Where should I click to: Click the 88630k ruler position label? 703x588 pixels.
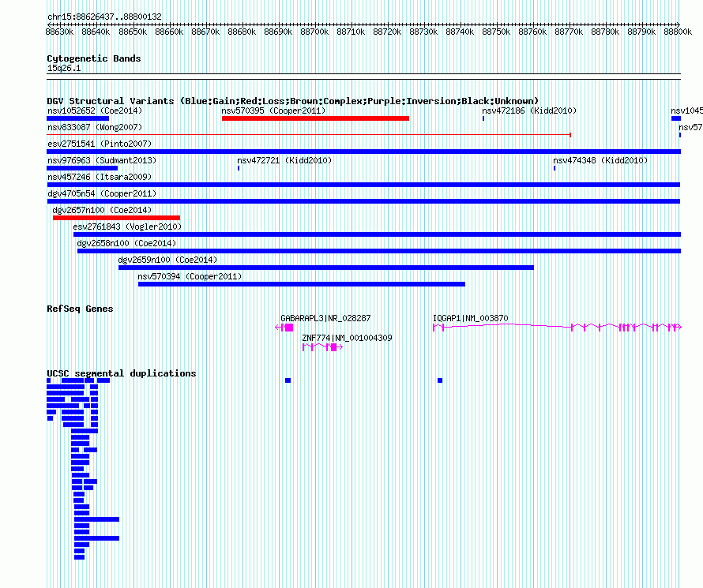coord(59,32)
